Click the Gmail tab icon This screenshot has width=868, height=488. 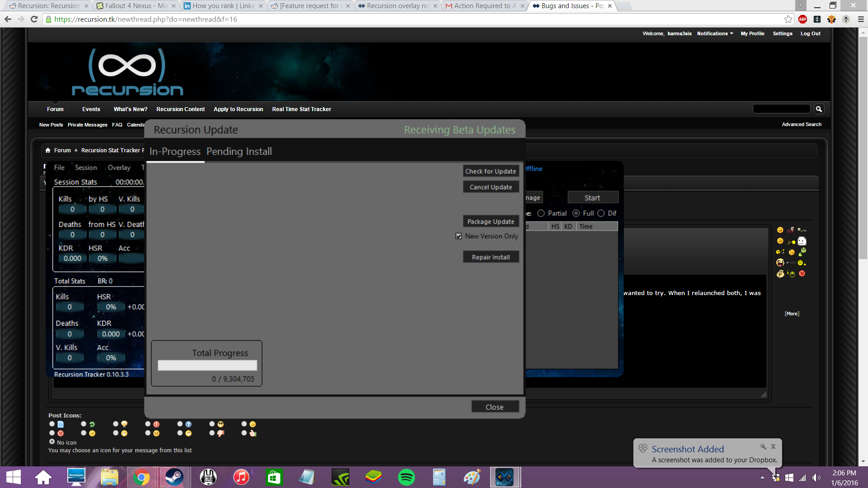click(x=449, y=5)
